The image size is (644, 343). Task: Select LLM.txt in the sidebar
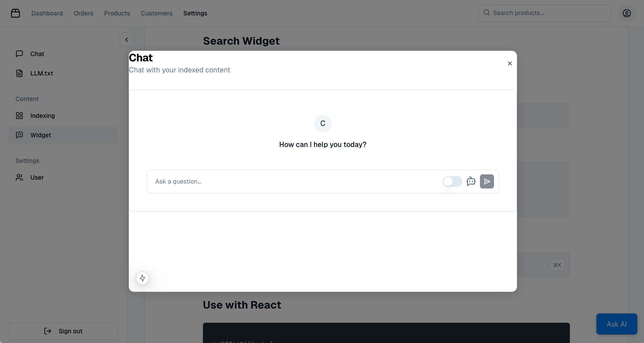(x=41, y=73)
